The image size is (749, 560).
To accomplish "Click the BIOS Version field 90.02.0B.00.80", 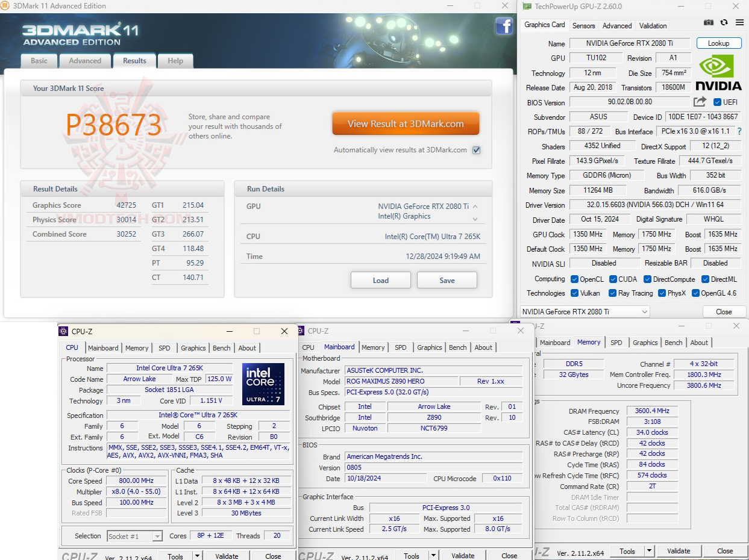I will coord(630,102).
